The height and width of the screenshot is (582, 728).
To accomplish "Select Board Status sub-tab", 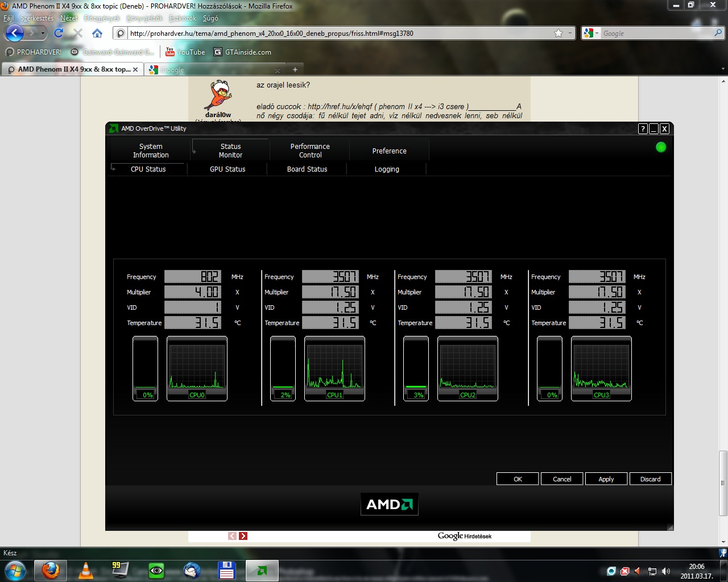I will [x=307, y=169].
